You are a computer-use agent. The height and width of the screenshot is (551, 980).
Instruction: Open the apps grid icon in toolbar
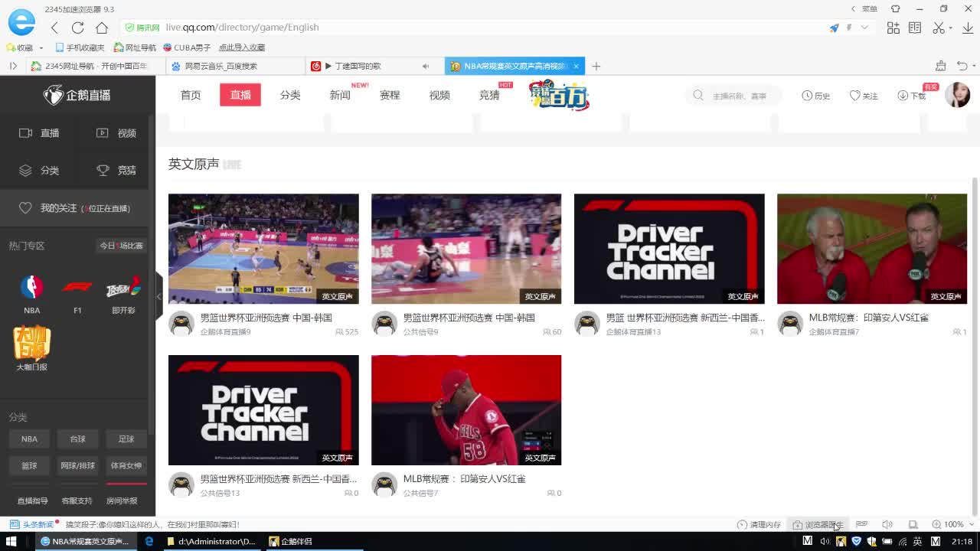click(x=893, y=28)
